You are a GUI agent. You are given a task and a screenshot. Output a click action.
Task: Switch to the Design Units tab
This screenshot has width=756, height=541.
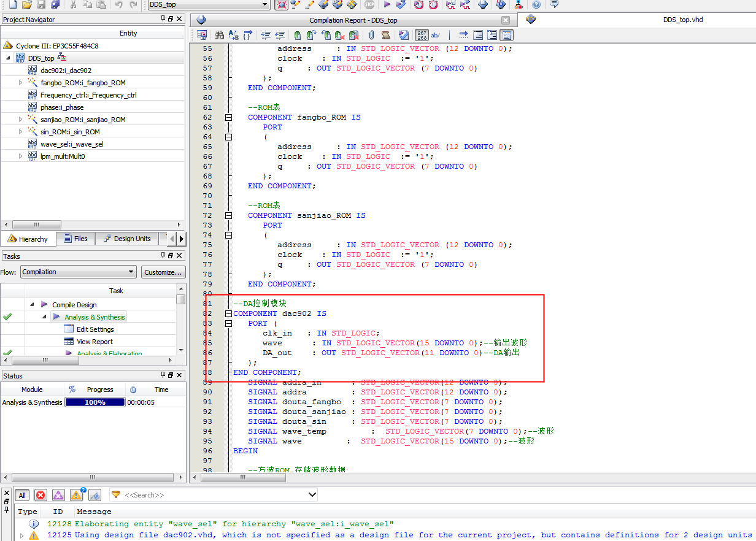coord(127,239)
